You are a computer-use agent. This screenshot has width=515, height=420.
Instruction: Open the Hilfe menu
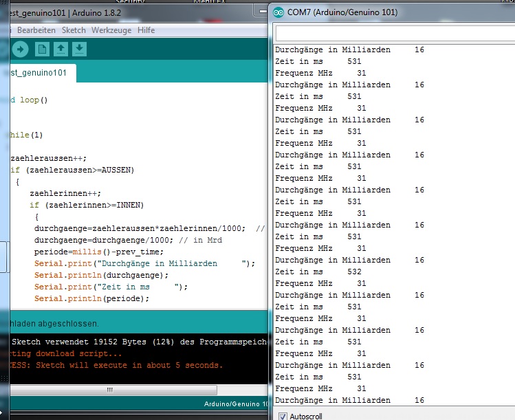click(x=146, y=30)
